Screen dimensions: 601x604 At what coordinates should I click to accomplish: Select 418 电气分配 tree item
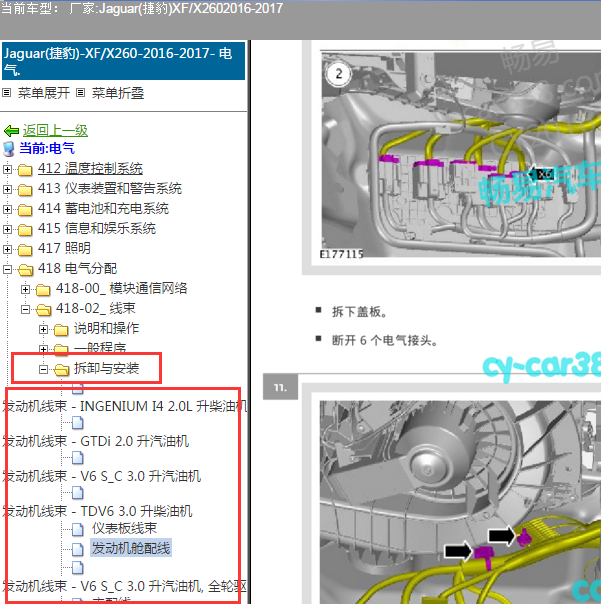point(77,268)
